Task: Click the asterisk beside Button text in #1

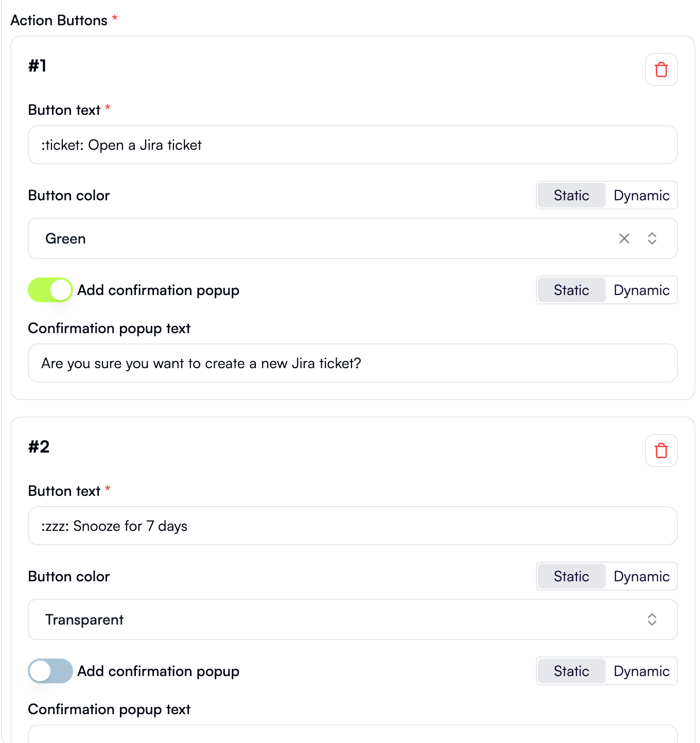Action: tap(107, 106)
